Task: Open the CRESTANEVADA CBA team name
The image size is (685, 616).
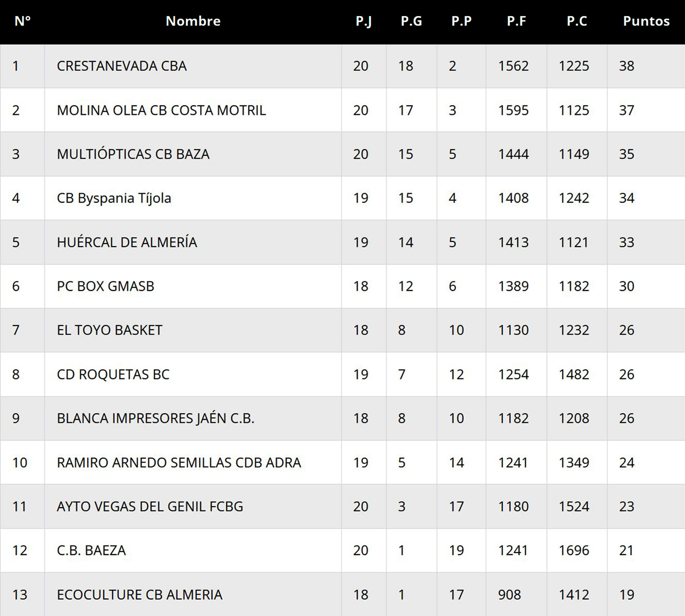Action: (x=122, y=66)
